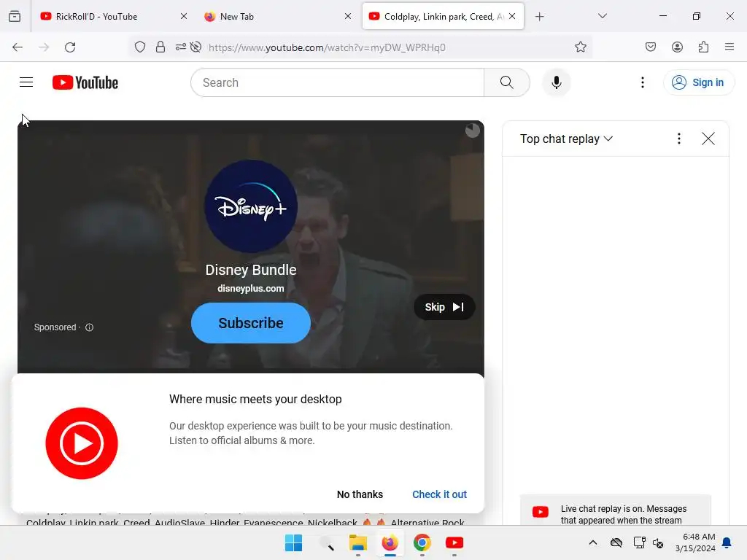Select the Coldplay, Linkin park tab
This screenshot has width=747, height=560.
tap(443, 16)
